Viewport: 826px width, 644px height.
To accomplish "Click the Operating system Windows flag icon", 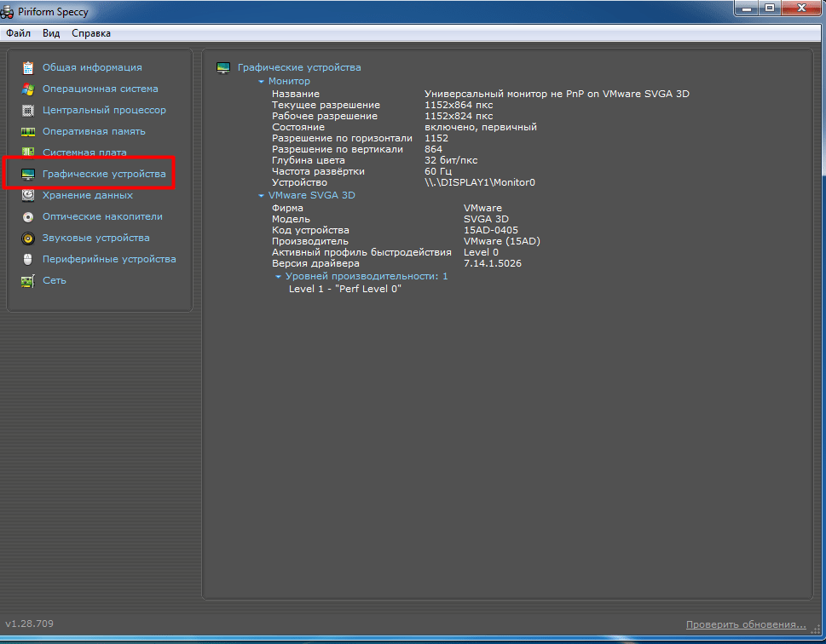I will (x=28, y=89).
